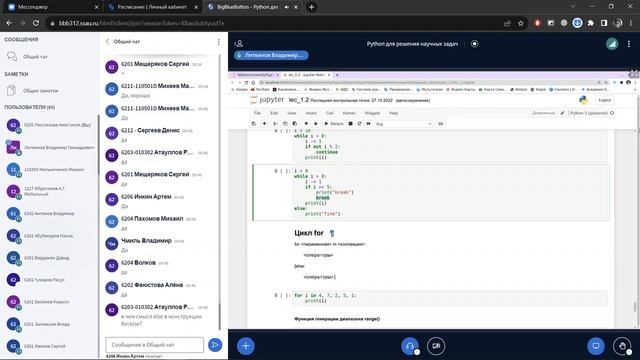Click the question about else in for/else

[162, 320]
